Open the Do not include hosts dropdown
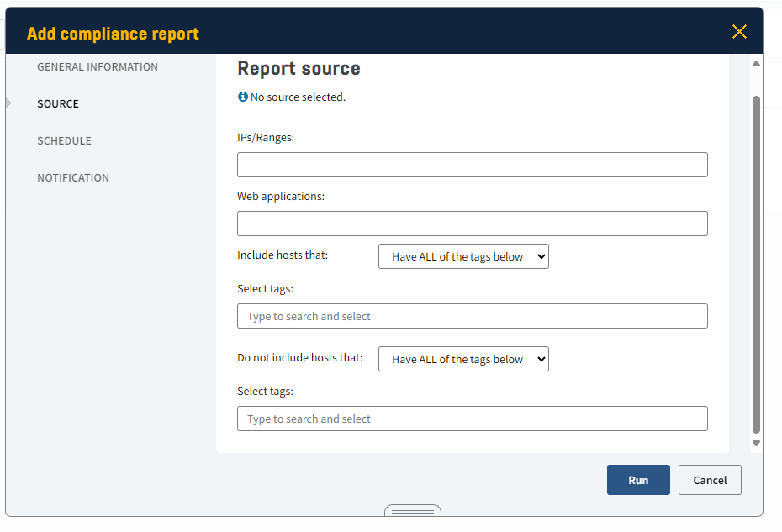Screen dimensions: 782x532 463,359
